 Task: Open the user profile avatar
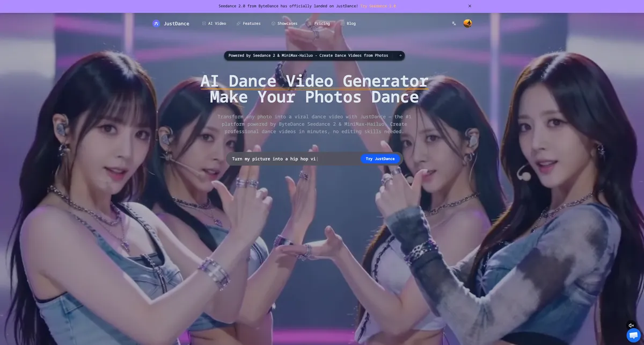[467, 23]
